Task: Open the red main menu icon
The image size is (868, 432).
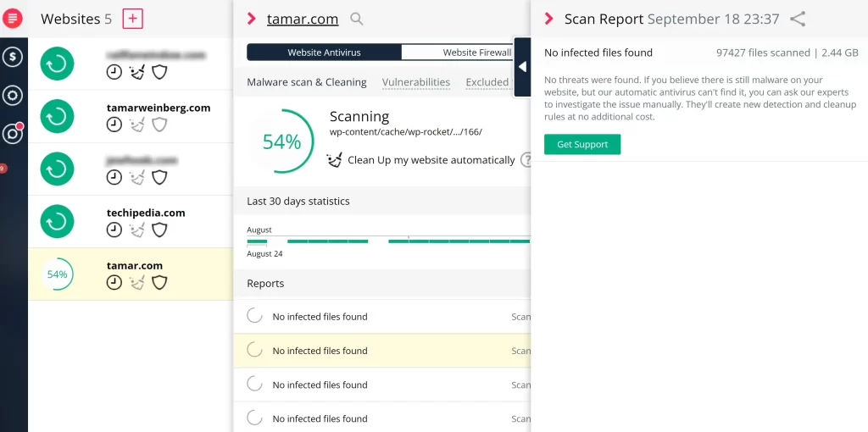Action: pos(12,19)
